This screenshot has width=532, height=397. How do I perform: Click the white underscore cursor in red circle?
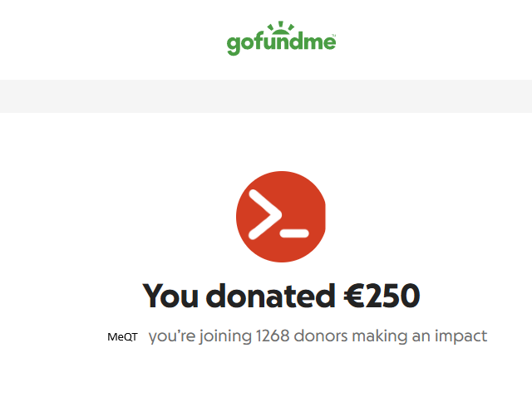pyautogui.click(x=294, y=233)
